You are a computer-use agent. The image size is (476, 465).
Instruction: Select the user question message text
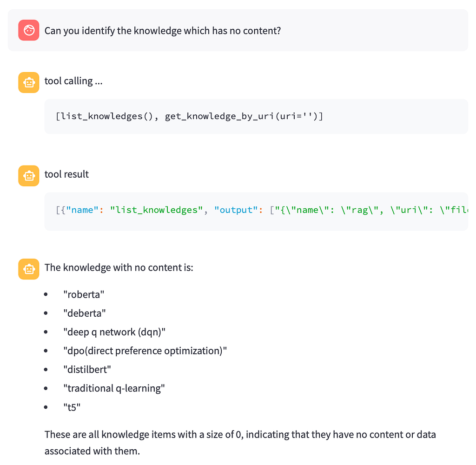[x=162, y=31]
